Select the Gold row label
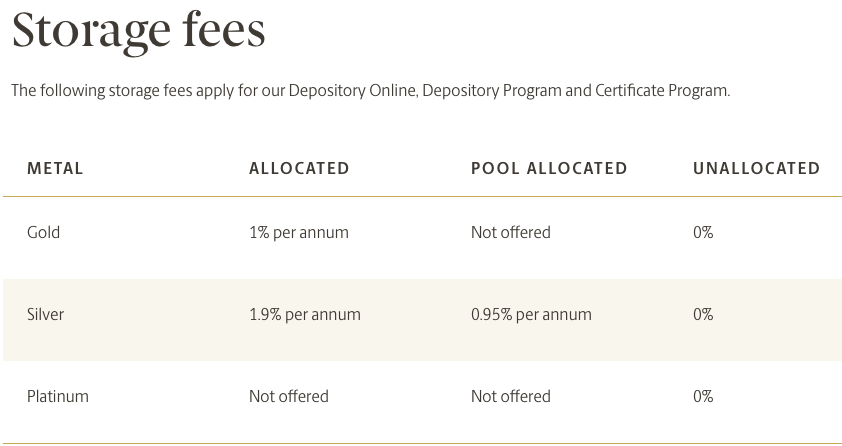Image resolution: width=842 pixels, height=446 pixels. tap(43, 232)
